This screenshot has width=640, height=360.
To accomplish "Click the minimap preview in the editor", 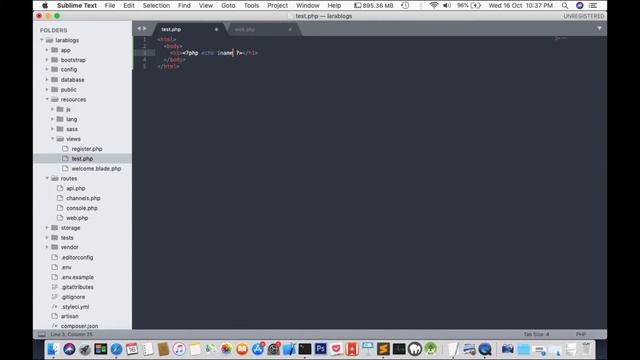I will 561,38.
